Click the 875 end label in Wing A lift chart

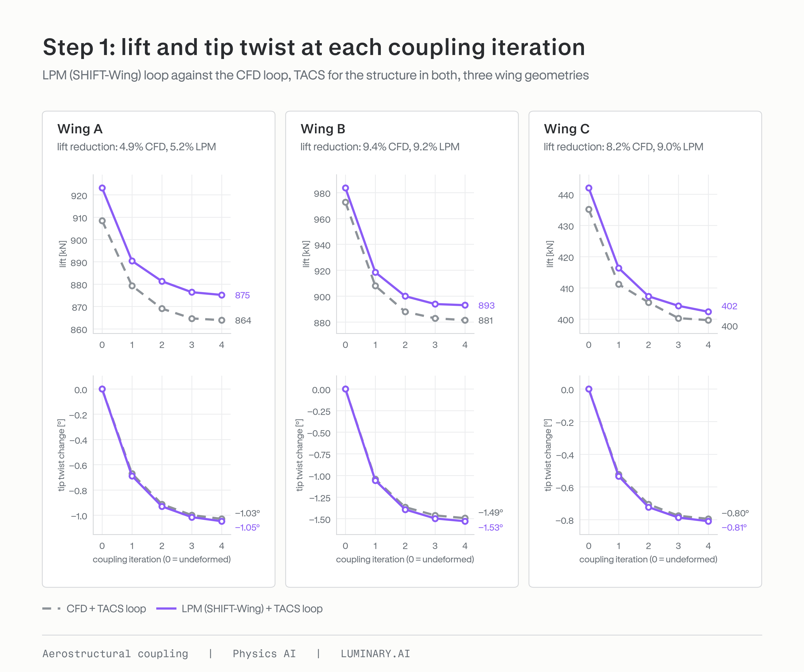point(242,295)
